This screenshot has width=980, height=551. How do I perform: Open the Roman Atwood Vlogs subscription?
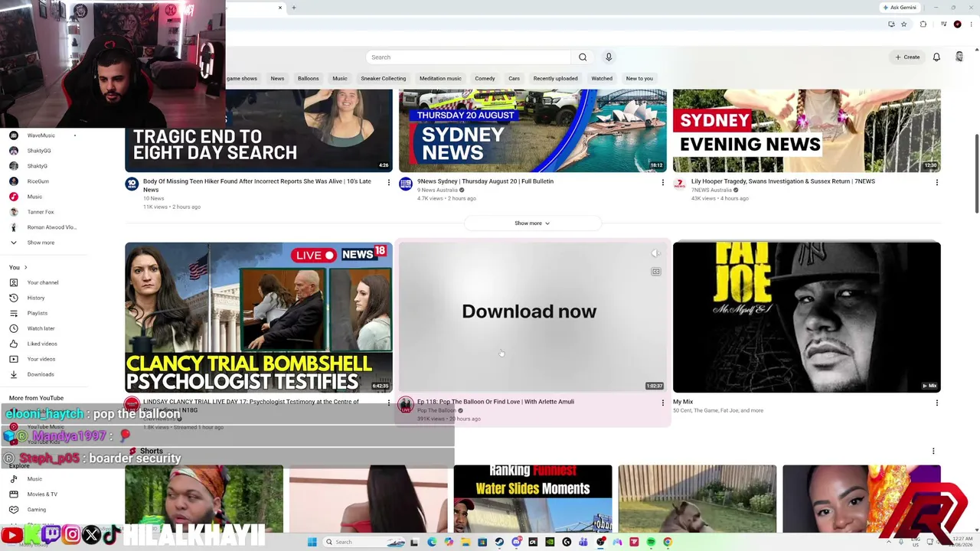51,227
